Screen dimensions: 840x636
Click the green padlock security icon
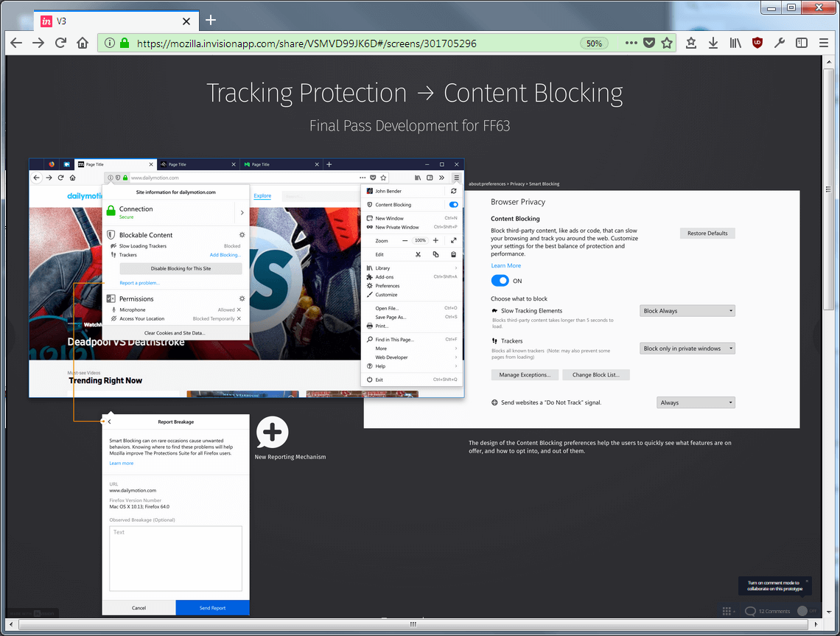[x=125, y=43]
